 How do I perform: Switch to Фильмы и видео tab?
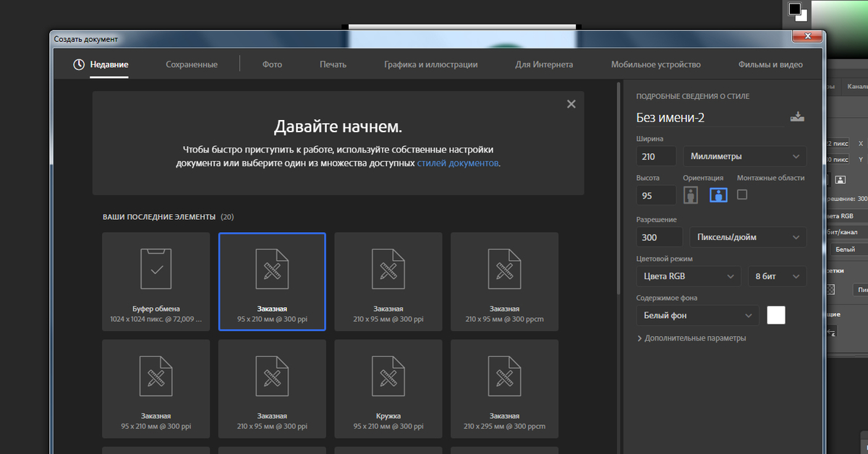click(x=770, y=64)
